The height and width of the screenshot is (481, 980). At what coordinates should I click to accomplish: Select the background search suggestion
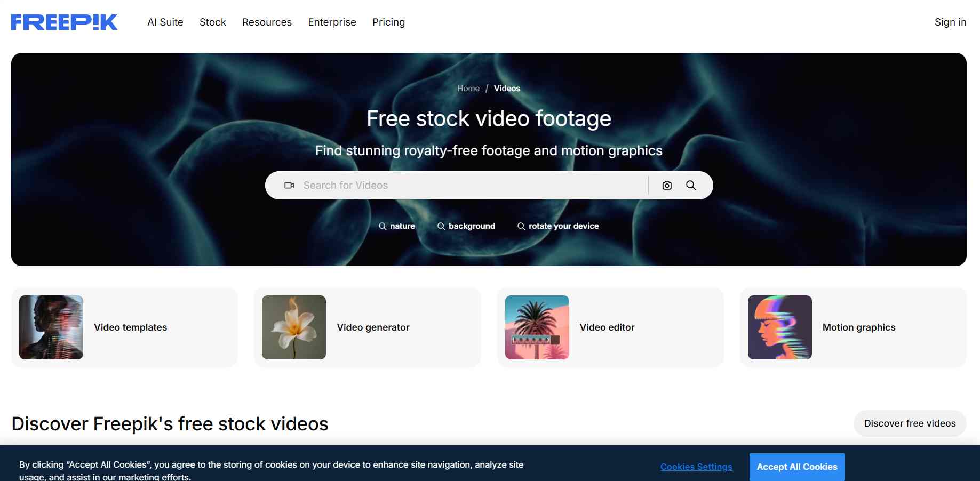(467, 226)
